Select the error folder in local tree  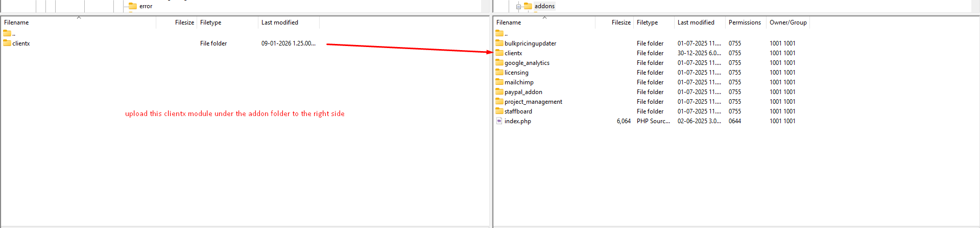(146, 6)
